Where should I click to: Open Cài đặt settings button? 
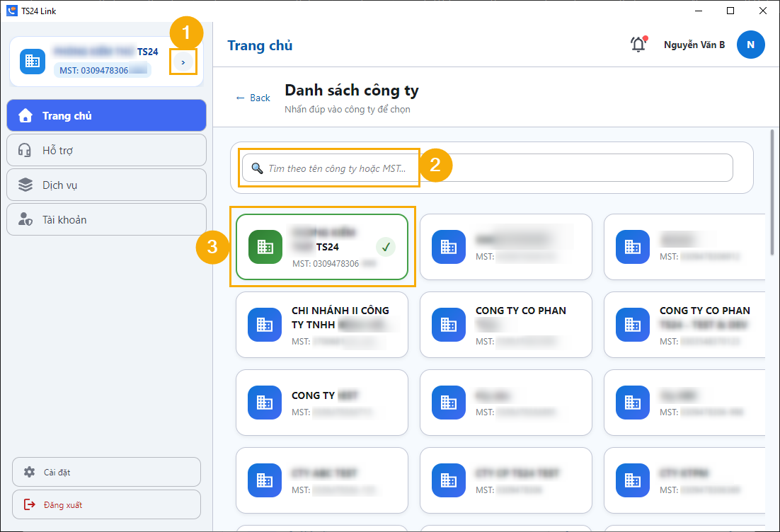point(106,472)
